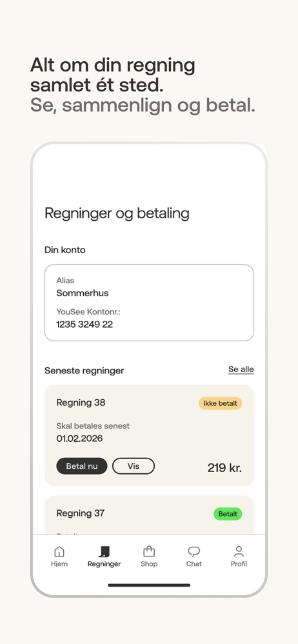Tap the Ikke betalt status badge
The image size is (298, 644).
(220, 403)
